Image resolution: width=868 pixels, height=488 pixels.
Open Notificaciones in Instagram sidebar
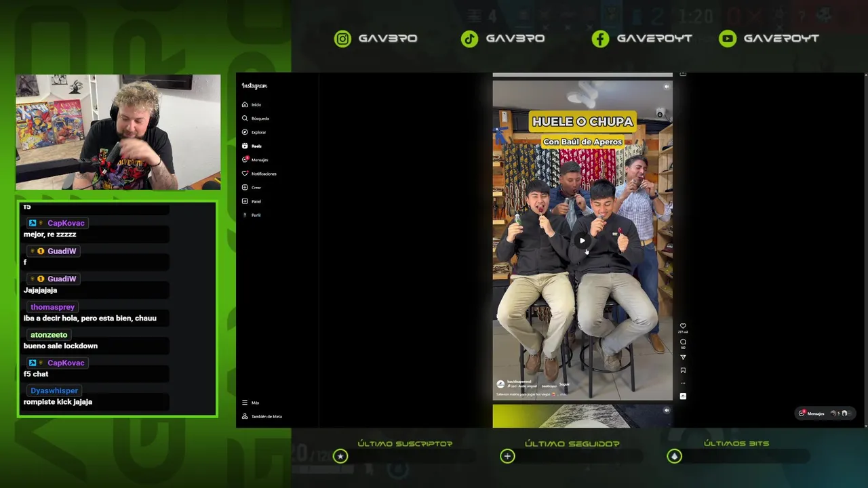259,174
